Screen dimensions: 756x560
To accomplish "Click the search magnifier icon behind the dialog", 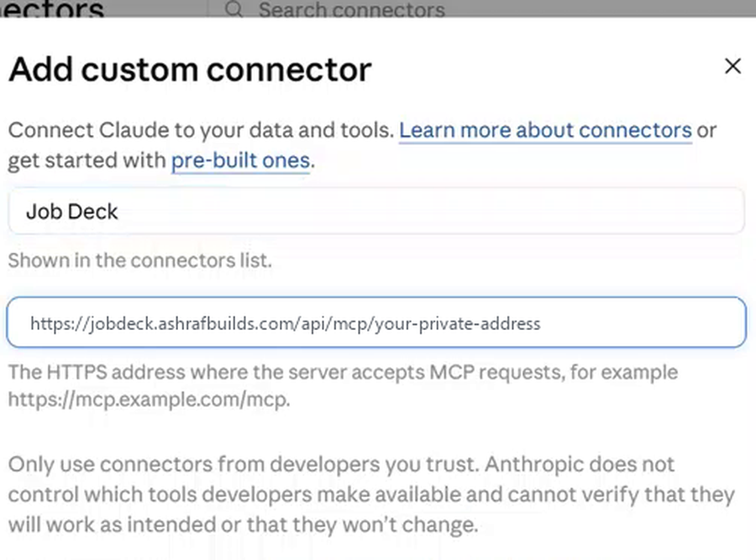I will [x=234, y=8].
